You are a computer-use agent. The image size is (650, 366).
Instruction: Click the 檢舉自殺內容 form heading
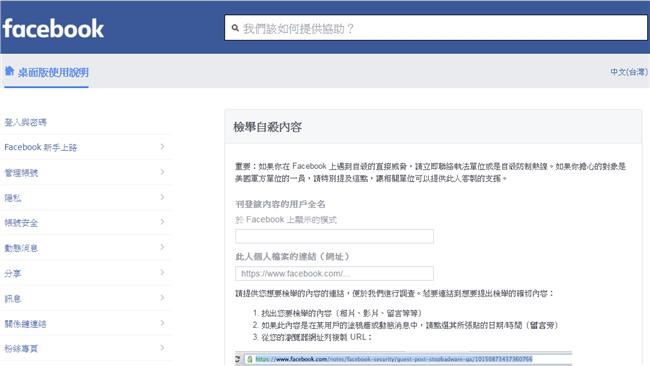[x=267, y=127]
